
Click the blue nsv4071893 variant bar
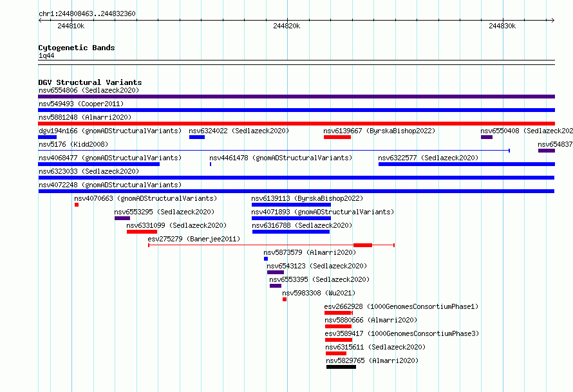pos(291,218)
